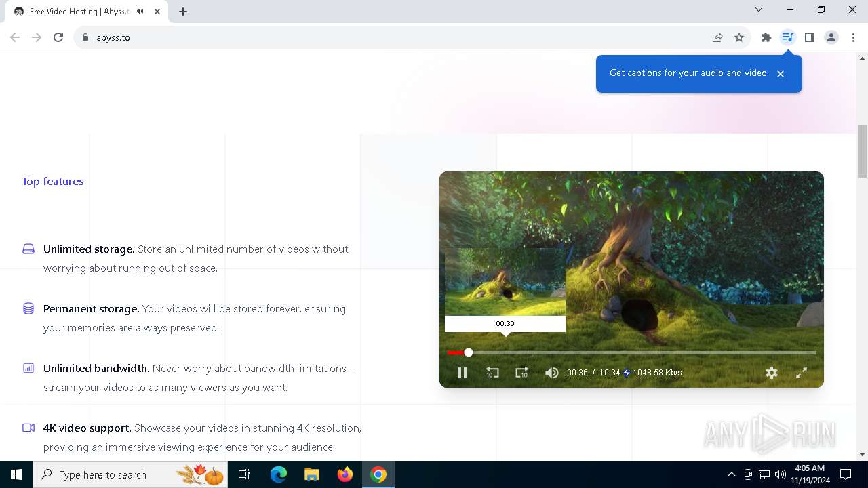Open the tab search dropdown chevron

[759, 10]
